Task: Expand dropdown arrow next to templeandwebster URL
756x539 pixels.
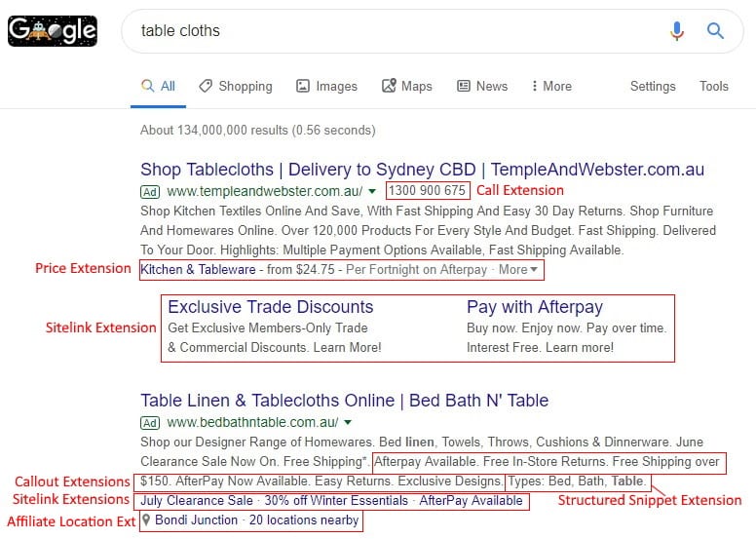Action: click(x=372, y=192)
